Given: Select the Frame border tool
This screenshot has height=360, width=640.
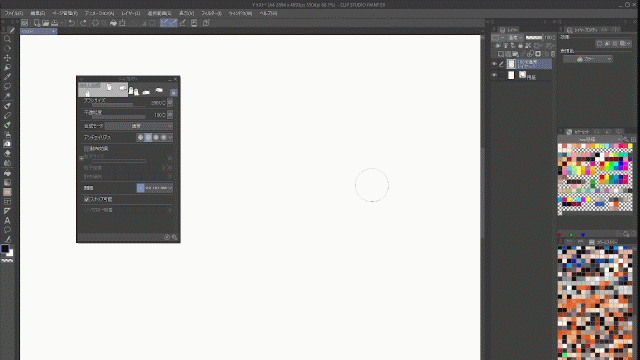Looking at the screenshot, I should tap(7, 202).
